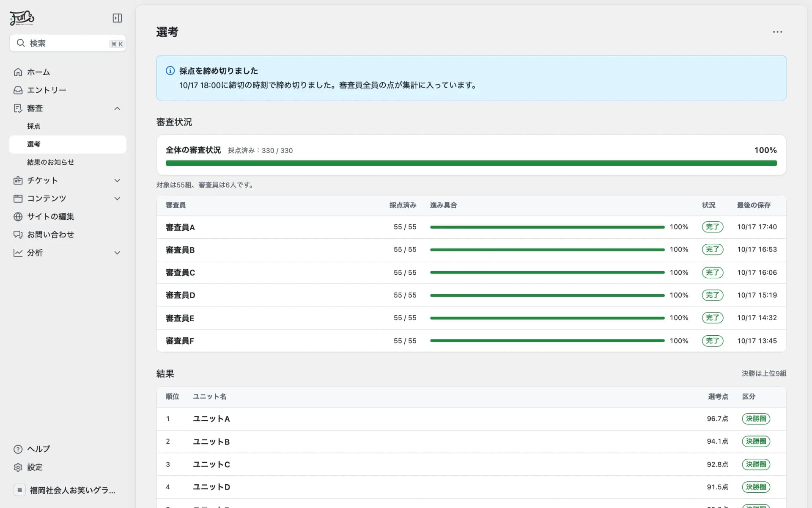Open 結果のお知らせ submenu item
The image size is (812, 508).
tap(68, 162)
